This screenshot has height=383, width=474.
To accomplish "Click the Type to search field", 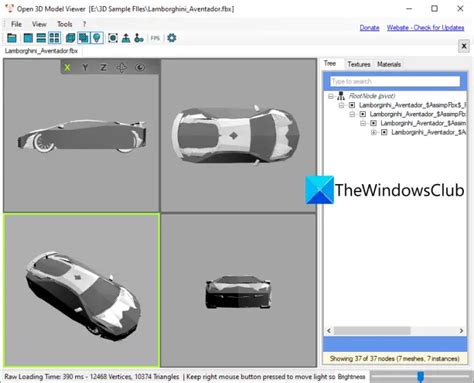I will (395, 81).
